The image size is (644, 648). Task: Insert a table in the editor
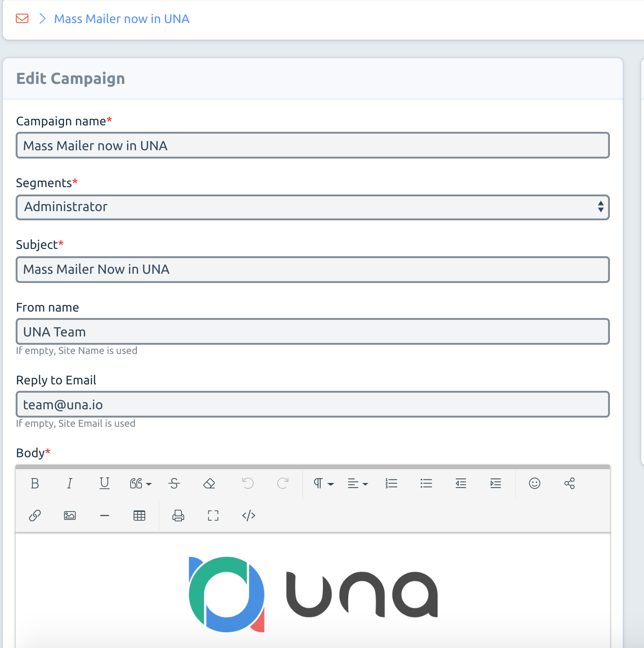pyautogui.click(x=139, y=515)
